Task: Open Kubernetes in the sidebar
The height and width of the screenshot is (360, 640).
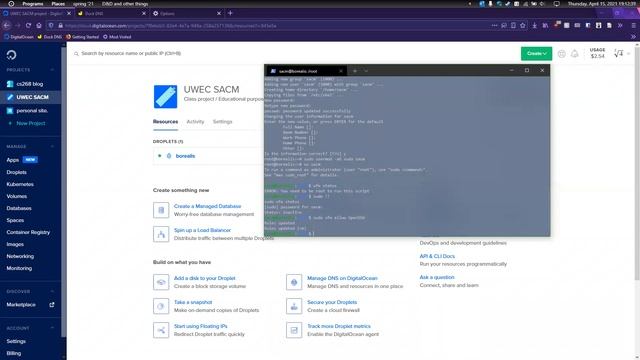Action: (20, 184)
